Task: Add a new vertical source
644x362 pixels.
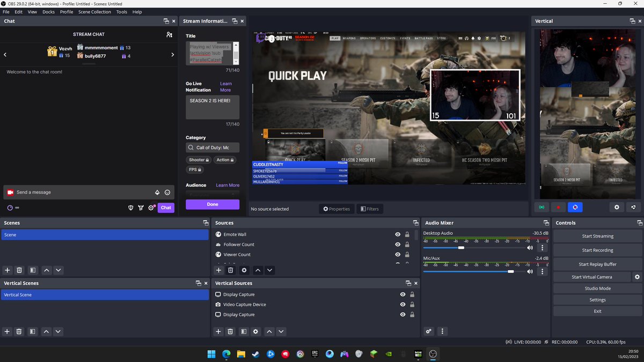Action: (218, 331)
